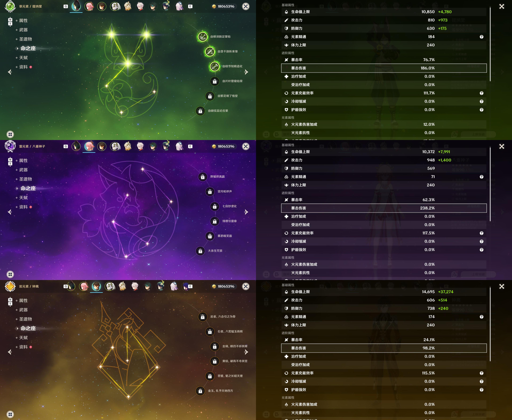Image resolution: width=512 pixels, height=420 pixels.
Task: Go to next character from Yae Miko's screen
Action: [x=246, y=212]
